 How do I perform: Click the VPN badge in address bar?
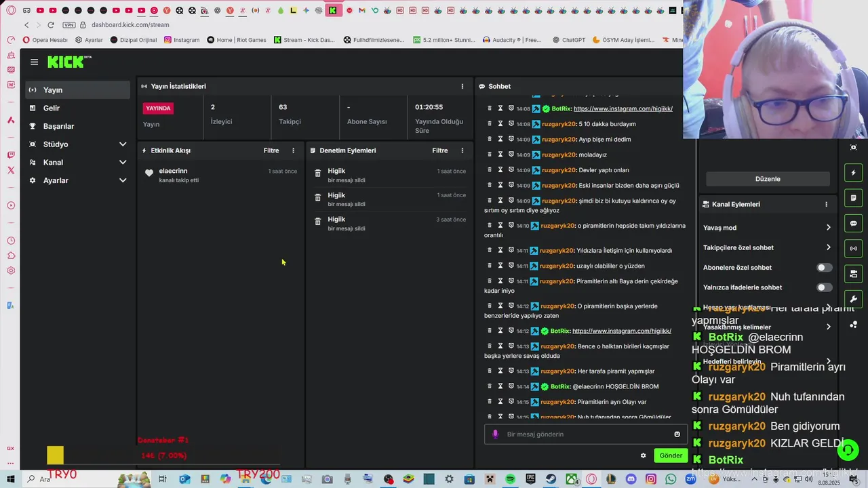(69, 25)
